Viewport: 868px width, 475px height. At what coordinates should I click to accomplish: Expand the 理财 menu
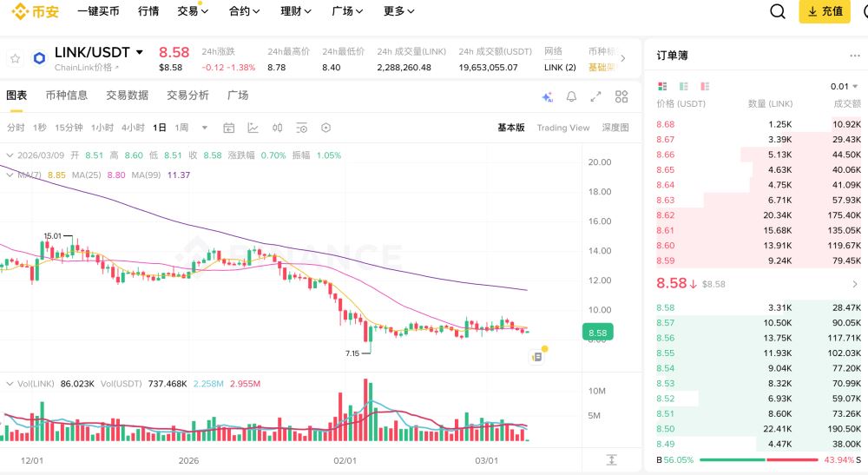tap(296, 11)
